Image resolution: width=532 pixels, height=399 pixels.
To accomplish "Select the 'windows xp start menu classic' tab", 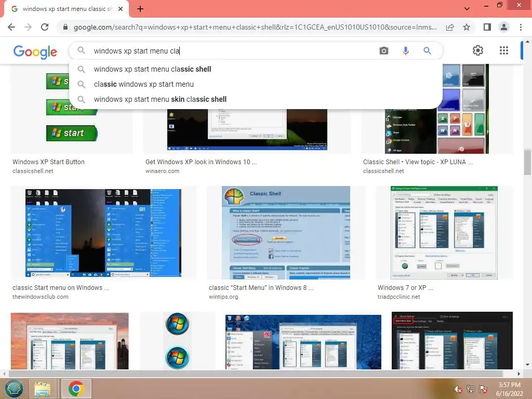I will click(66, 9).
